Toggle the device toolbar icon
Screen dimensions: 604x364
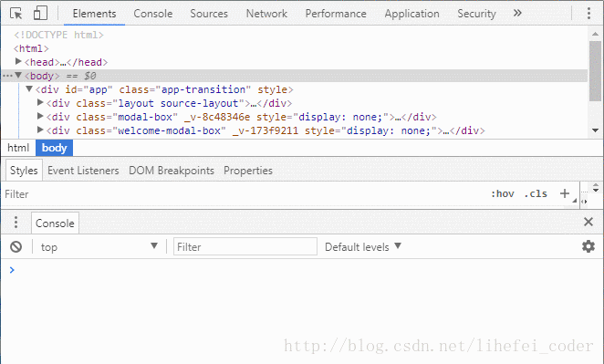[x=40, y=13]
